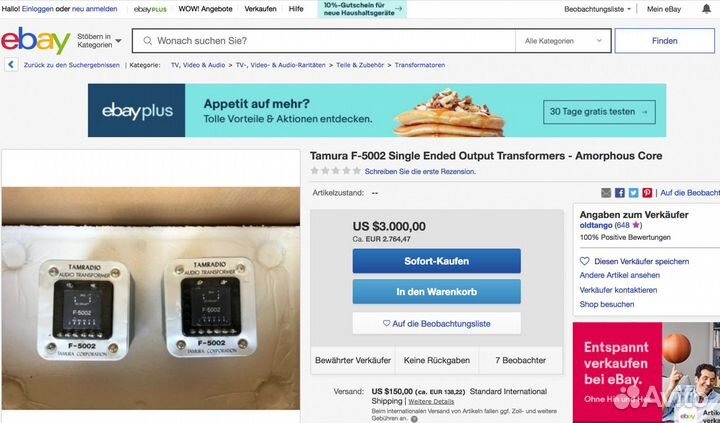
Task: Open the Tamura F-5002 product photo
Action: [x=151, y=298]
